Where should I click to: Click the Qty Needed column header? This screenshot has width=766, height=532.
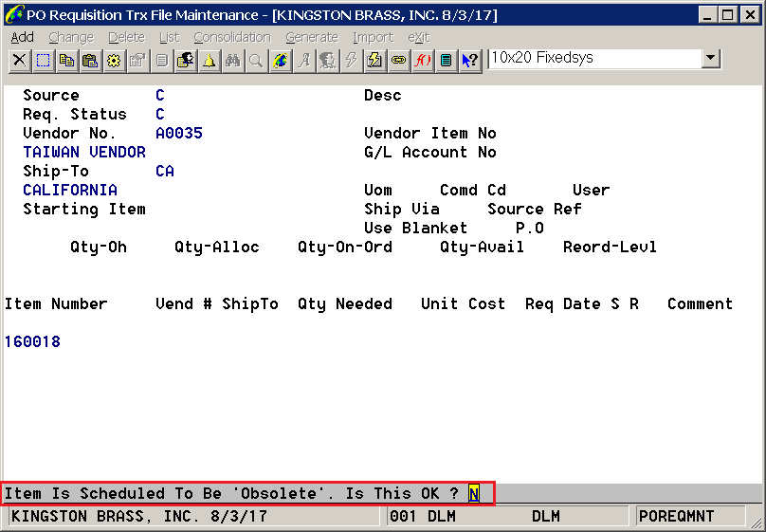(x=345, y=303)
